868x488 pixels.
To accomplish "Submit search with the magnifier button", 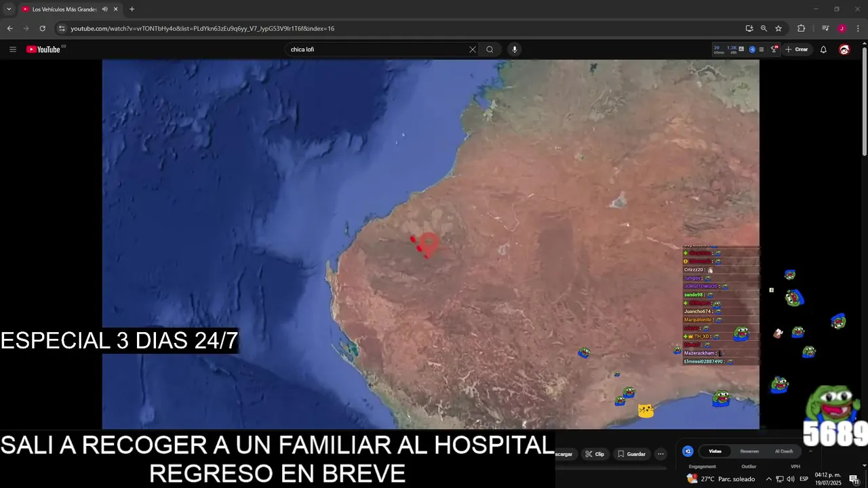I will pos(490,49).
